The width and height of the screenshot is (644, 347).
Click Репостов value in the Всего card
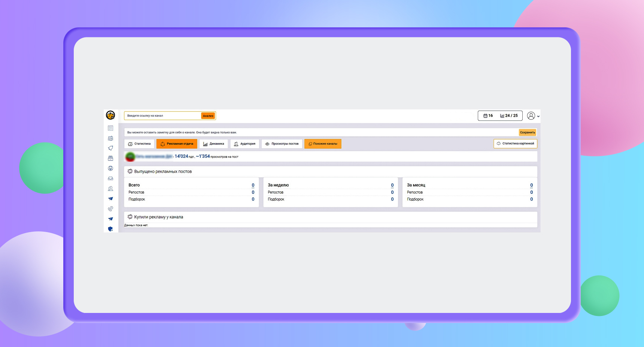pos(253,192)
